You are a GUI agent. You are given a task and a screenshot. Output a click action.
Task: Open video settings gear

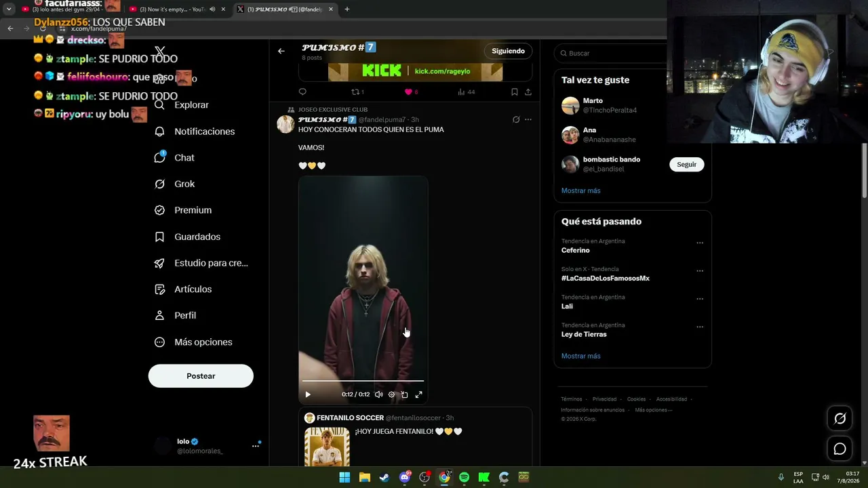pos(391,394)
